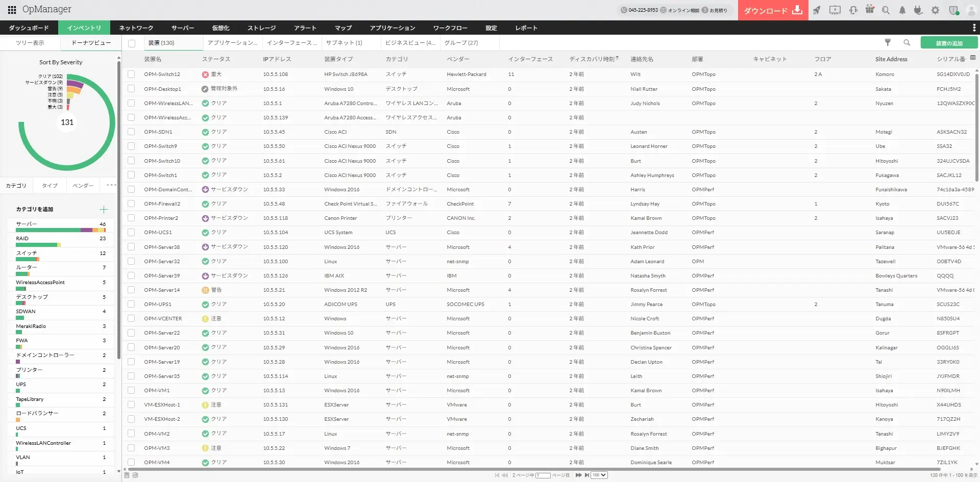This screenshot has height=482, width=980.
Task: Click the オンライン相談 chat icon
Action: point(663,10)
